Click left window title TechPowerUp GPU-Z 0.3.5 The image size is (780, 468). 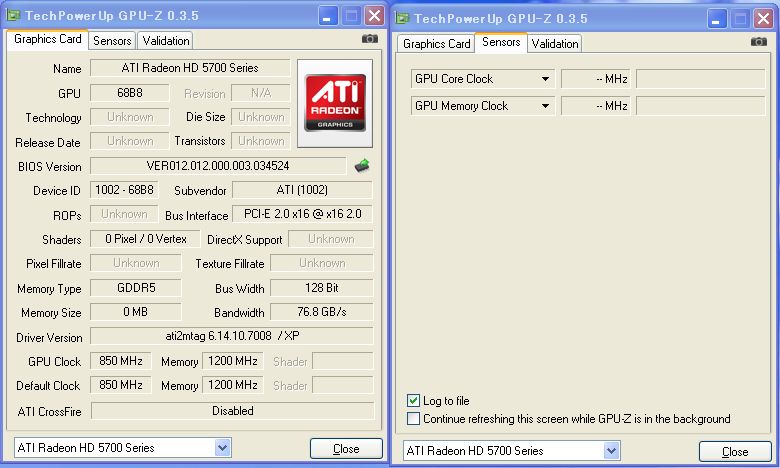[x=112, y=16]
